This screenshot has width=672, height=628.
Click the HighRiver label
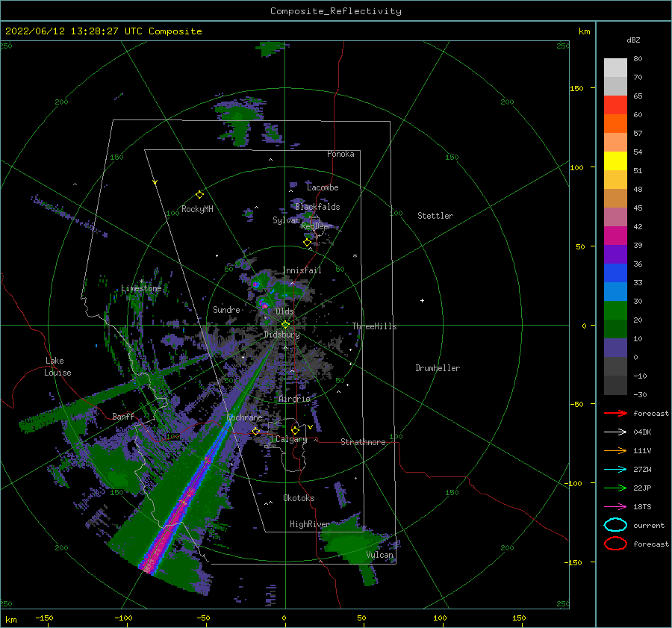tap(309, 524)
